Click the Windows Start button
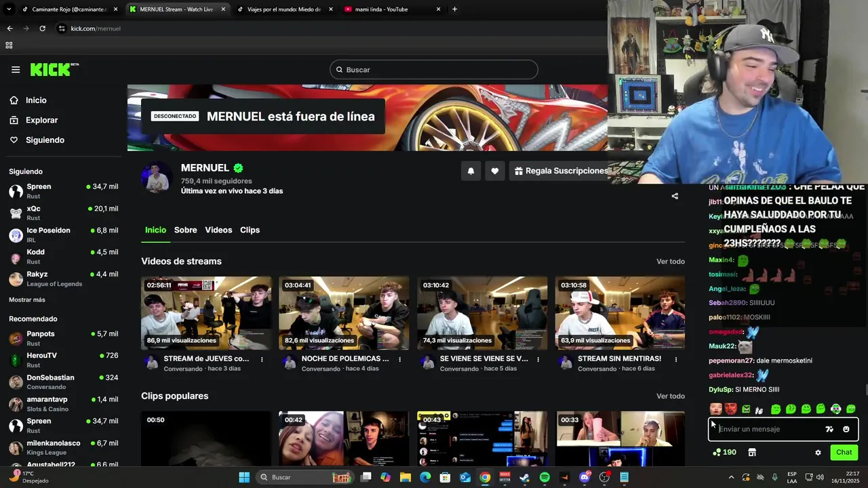868x488 pixels. pyautogui.click(x=244, y=477)
